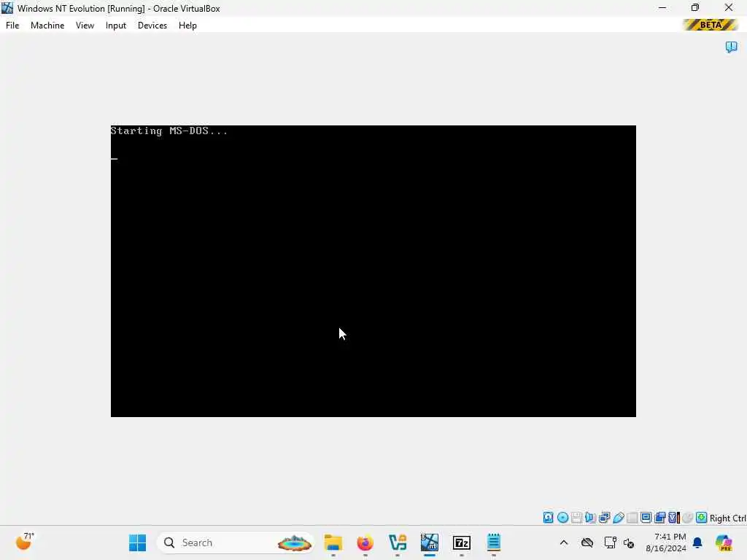Screen dimensions: 747x560
Task: Open the View menu
Action: click(85, 26)
